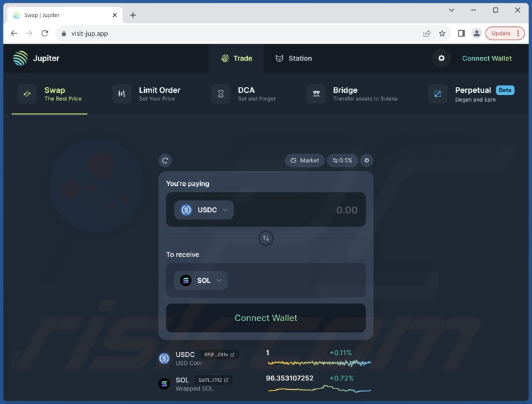Open the SOL receiving token selector
The height and width of the screenshot is (404, 532).
point(201,281)
